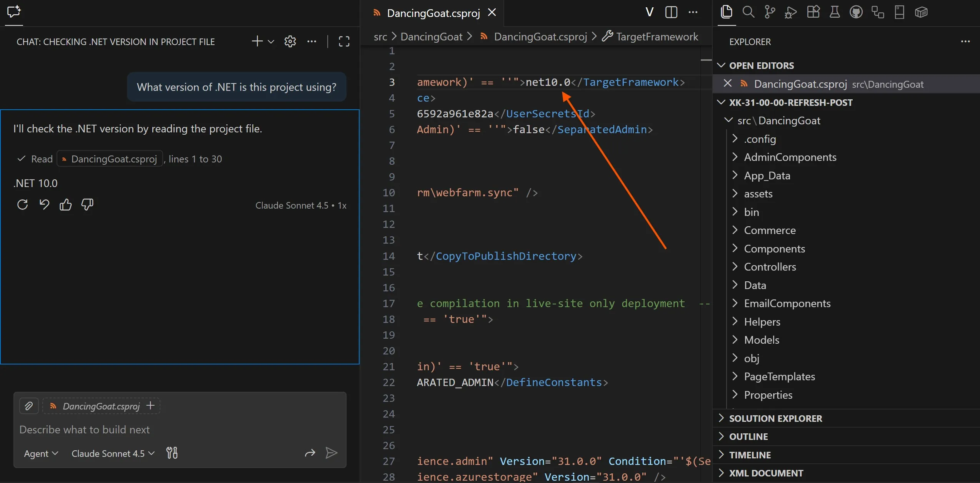Click the thumbs down feedback icon

87,205
